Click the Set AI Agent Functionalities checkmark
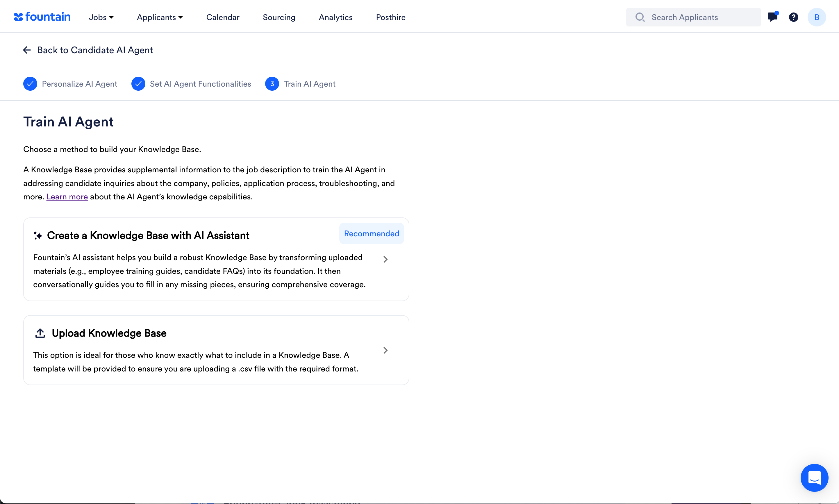The width and height of the screenshot is (839, 504). pos(138,84)
